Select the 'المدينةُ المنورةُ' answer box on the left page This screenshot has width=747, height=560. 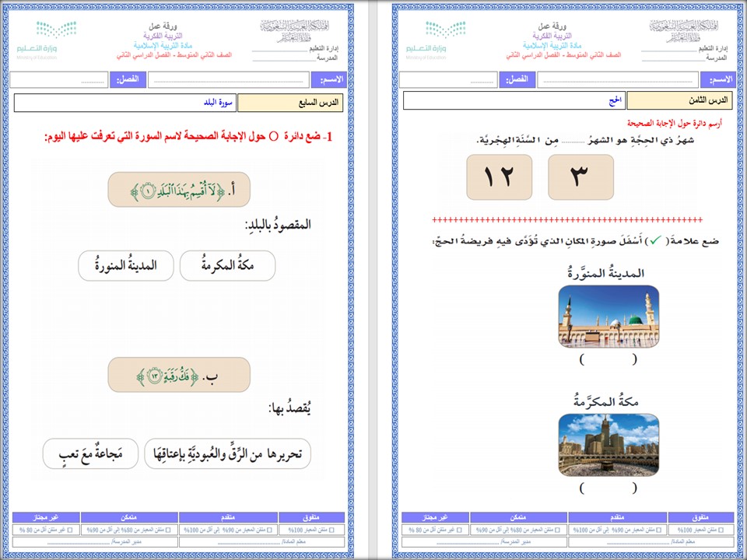(x=126, y=266)
